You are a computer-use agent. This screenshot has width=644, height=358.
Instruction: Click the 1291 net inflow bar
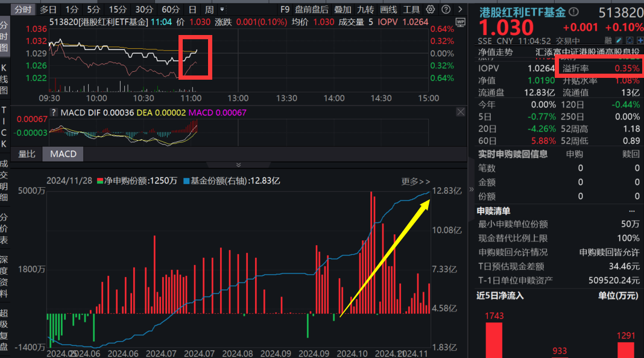click(x=625, y=350)
